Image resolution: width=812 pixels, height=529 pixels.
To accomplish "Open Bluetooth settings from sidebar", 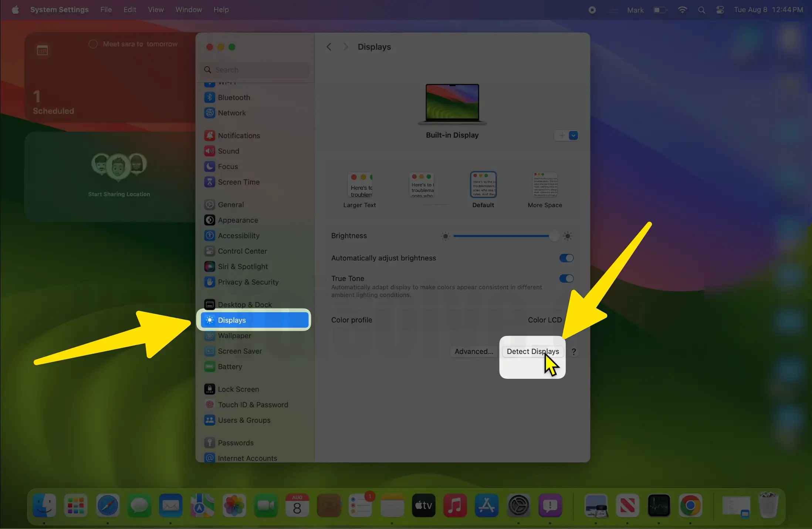I will click(233, 97).
